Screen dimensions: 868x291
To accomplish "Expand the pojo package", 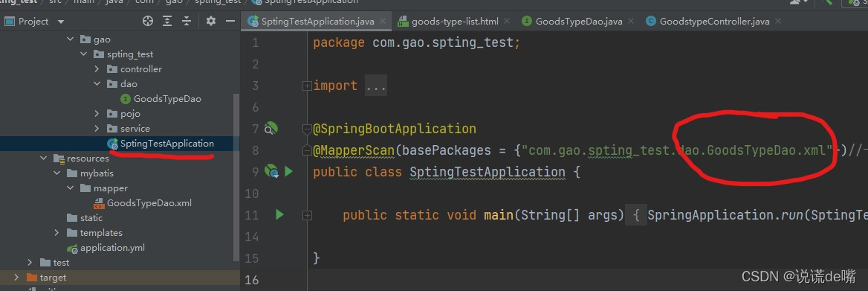I will point(97,114).
